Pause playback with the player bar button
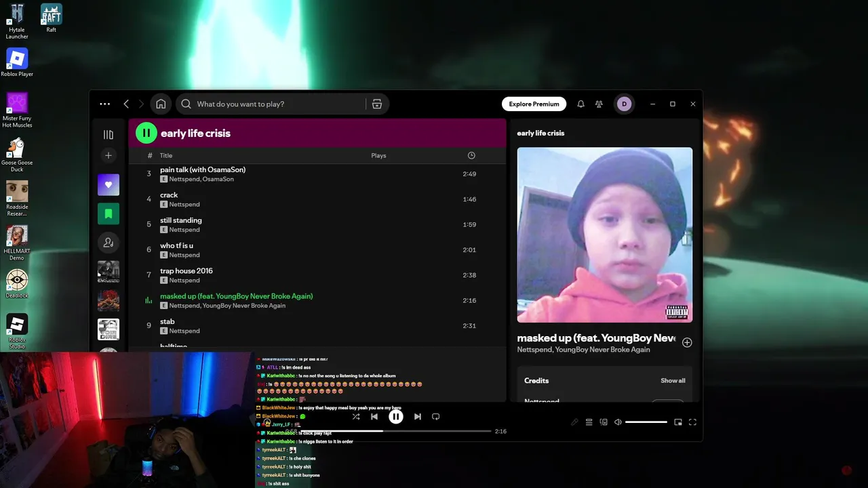This screenshot has height=488, width=868. [x=396, y=417]
